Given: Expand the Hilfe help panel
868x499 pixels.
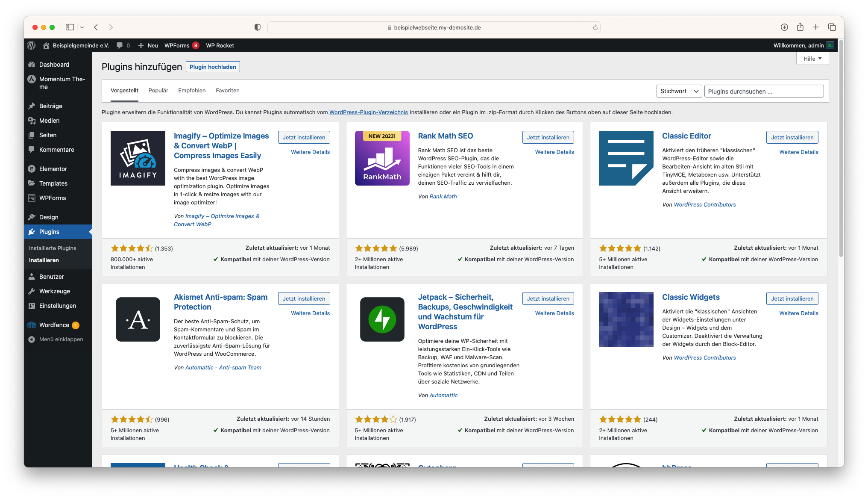Looking at the screenshot, I should [x=812, y=59].
